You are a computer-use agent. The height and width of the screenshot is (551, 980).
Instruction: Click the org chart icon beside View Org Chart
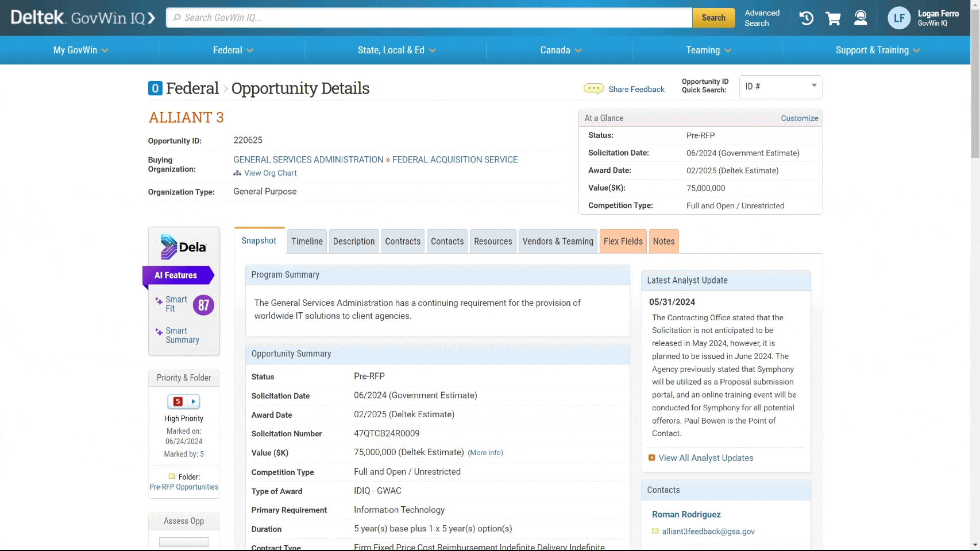(237, 173)
